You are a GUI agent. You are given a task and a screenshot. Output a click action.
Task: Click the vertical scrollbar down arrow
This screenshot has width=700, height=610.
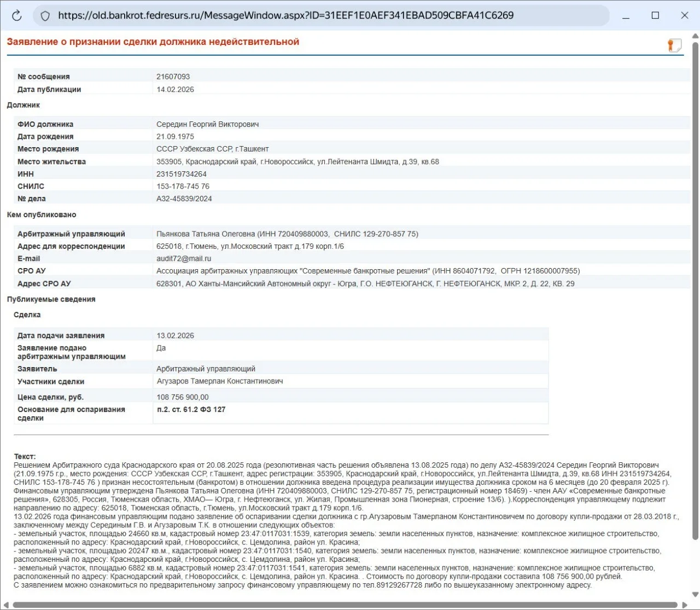tap(695, 595)
